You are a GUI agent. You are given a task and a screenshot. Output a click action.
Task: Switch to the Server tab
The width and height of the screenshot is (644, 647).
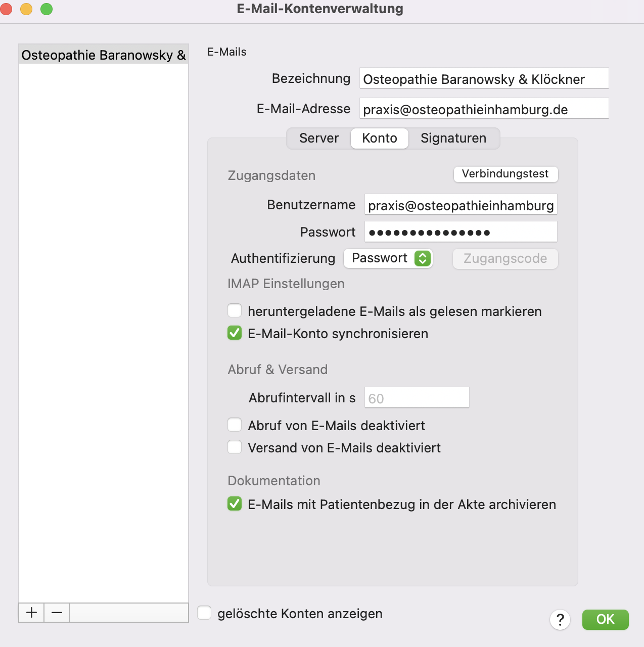[319, 138]
